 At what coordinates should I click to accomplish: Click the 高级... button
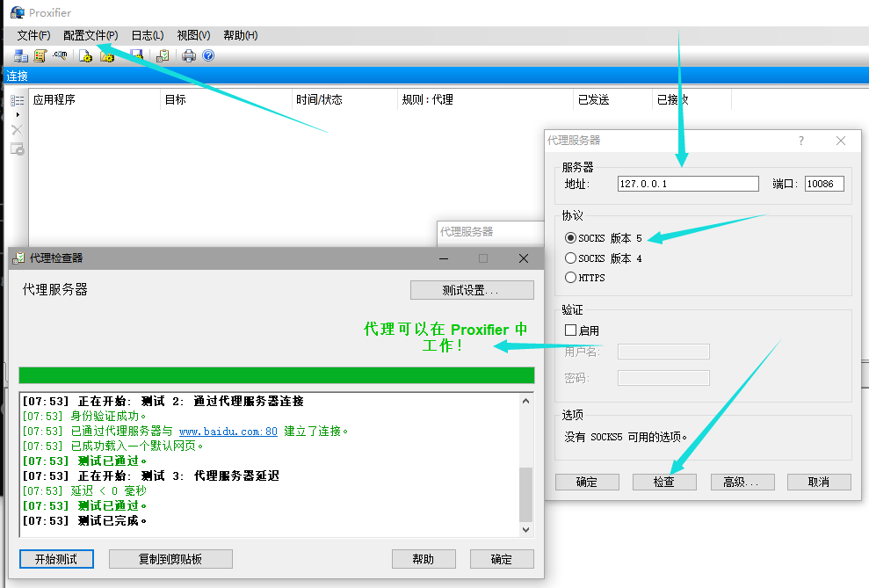(x=742, y=483)
